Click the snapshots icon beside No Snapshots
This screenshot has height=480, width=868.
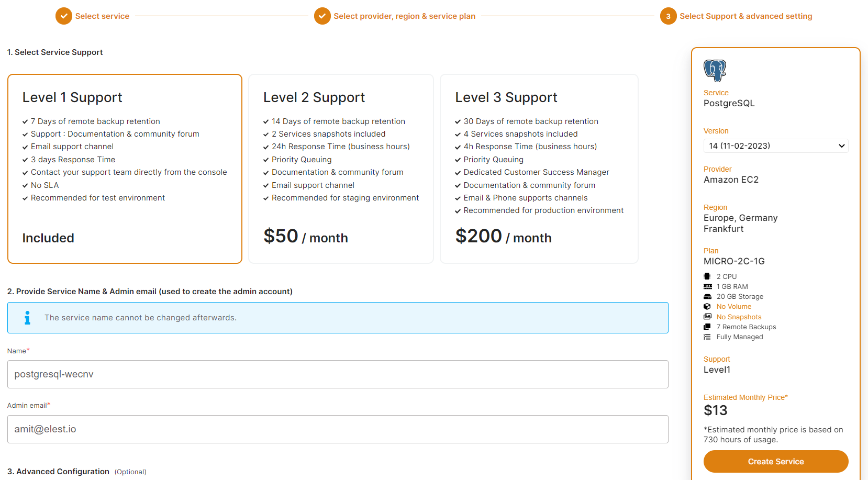[x=707, y=317]
